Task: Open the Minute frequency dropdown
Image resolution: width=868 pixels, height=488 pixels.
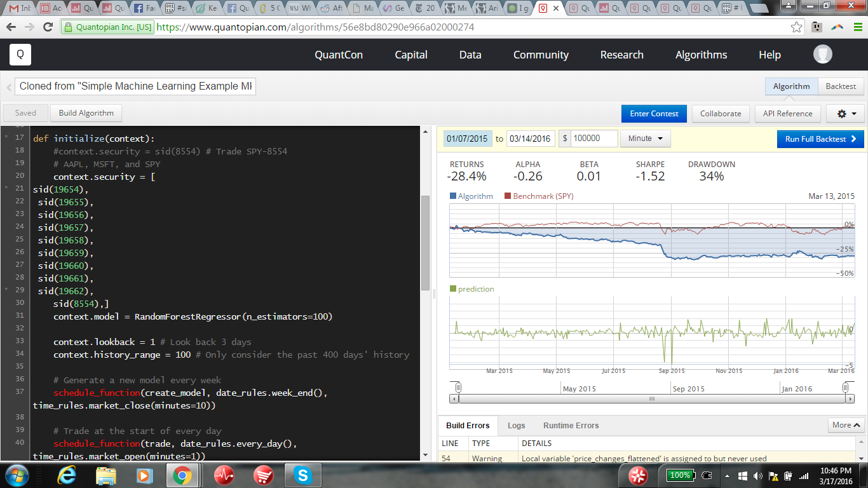Action: tap(646, 139)
